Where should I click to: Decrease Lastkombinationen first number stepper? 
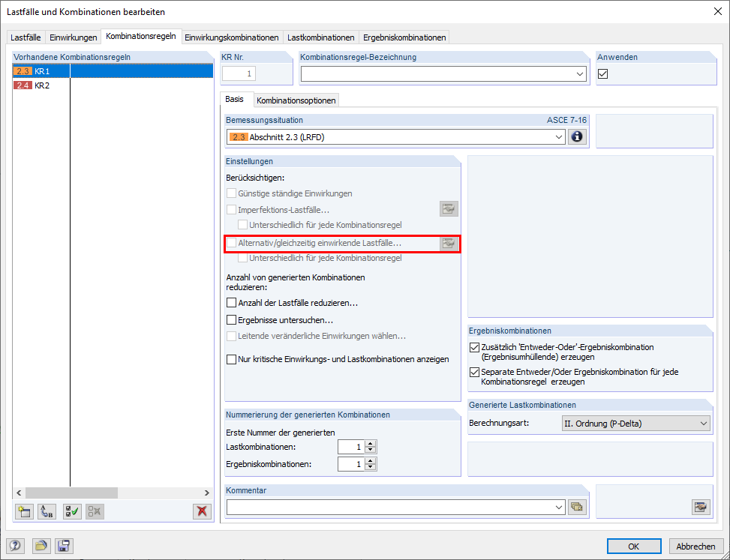click(371, 451)
